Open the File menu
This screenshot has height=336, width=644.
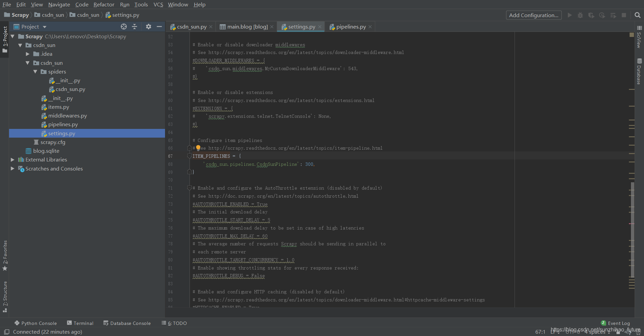coord(7,4)
